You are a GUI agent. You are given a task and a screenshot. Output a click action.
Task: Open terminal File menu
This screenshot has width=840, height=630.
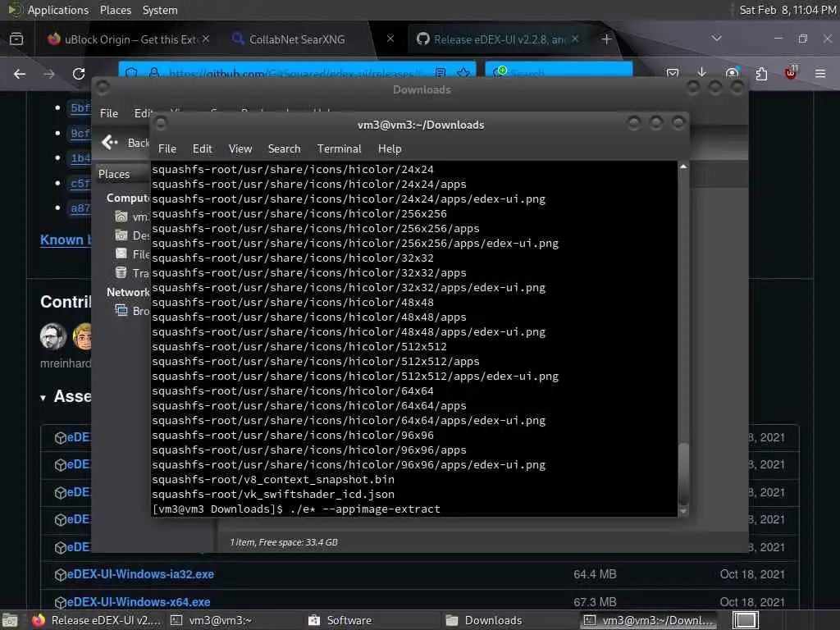point(167,149)
